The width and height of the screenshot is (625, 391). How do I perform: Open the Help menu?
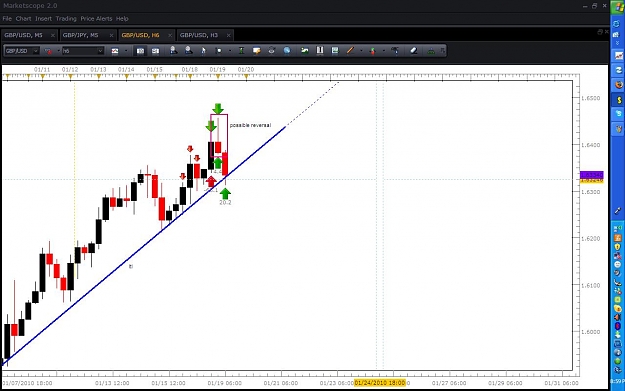coord(122,19)
